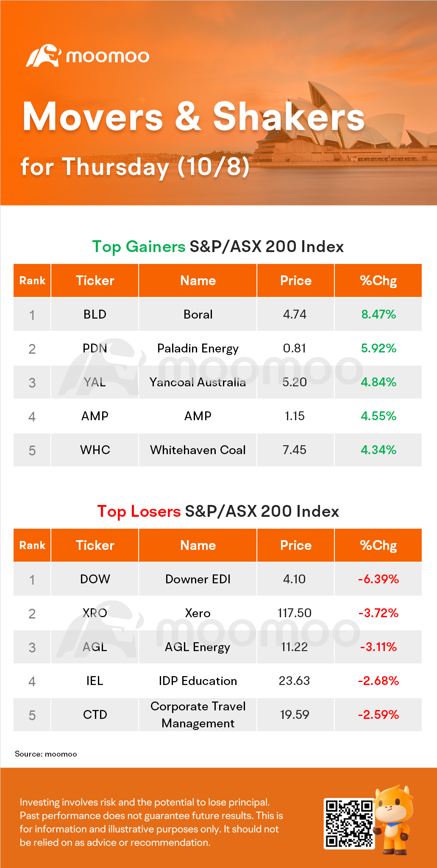Click the moomoo wordmark in header
Image resolution: width=437 pixels, height=868 pixels.
click(x=108, y=56)
